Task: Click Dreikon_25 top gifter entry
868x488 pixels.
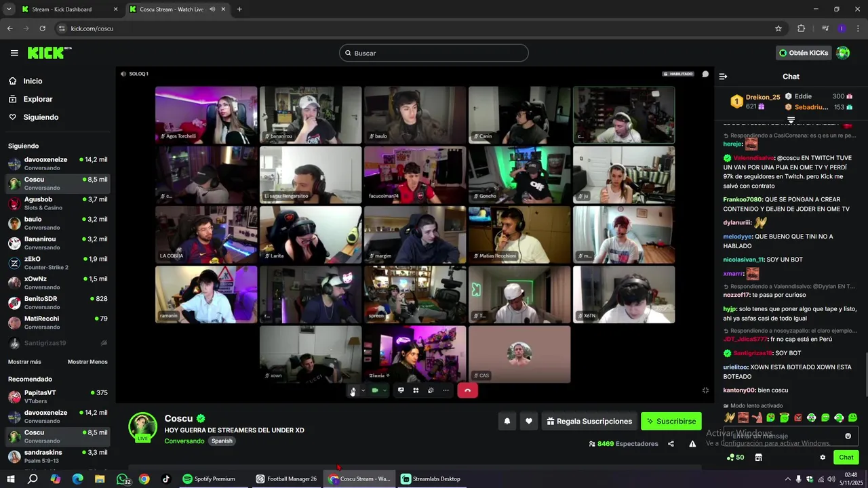Action: [x=755, y=102]
